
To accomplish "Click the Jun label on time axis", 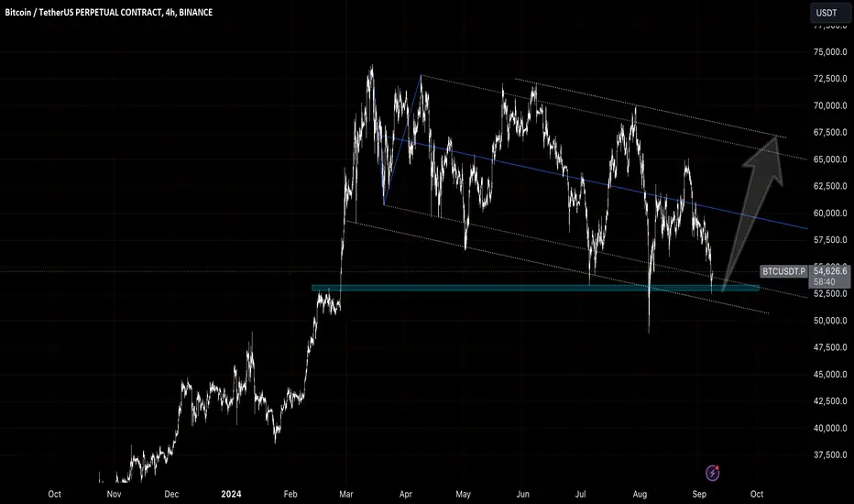I will tap(522, 494).
